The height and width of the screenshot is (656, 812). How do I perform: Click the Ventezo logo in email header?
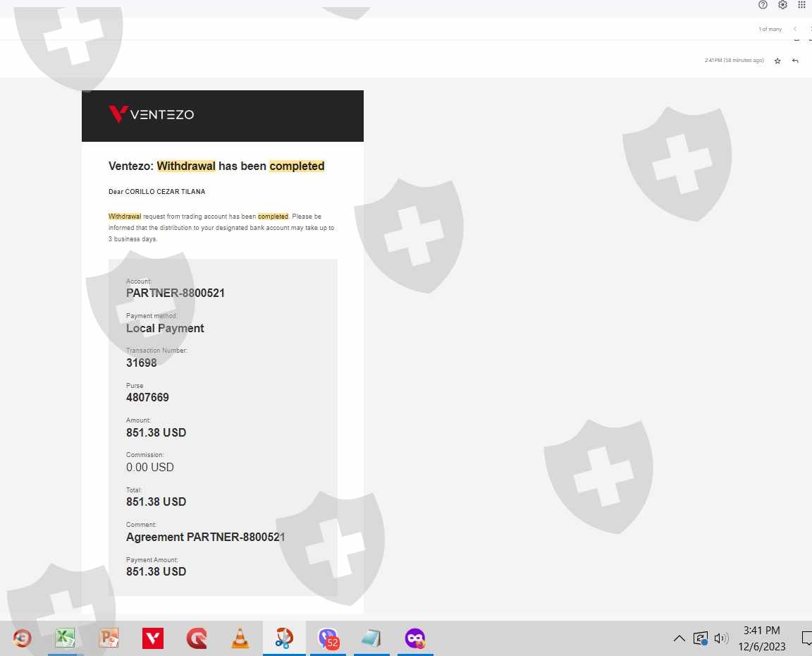coord(152,114)
